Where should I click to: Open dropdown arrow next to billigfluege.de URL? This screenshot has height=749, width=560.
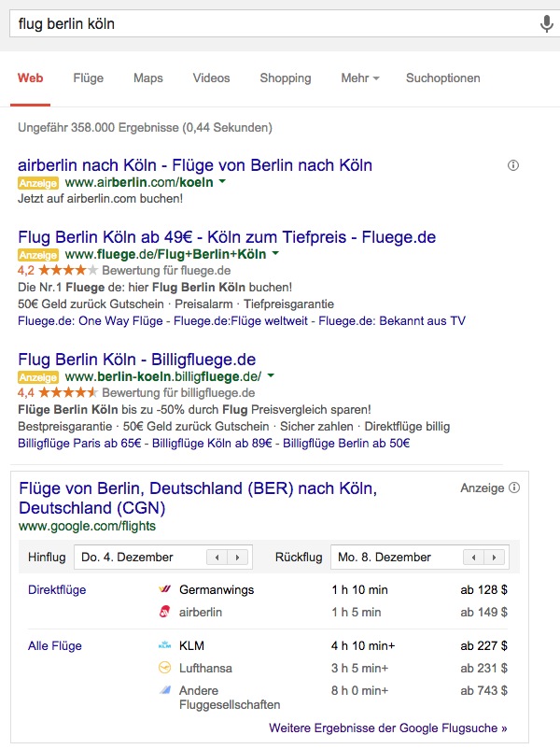[x=272, y=376]
